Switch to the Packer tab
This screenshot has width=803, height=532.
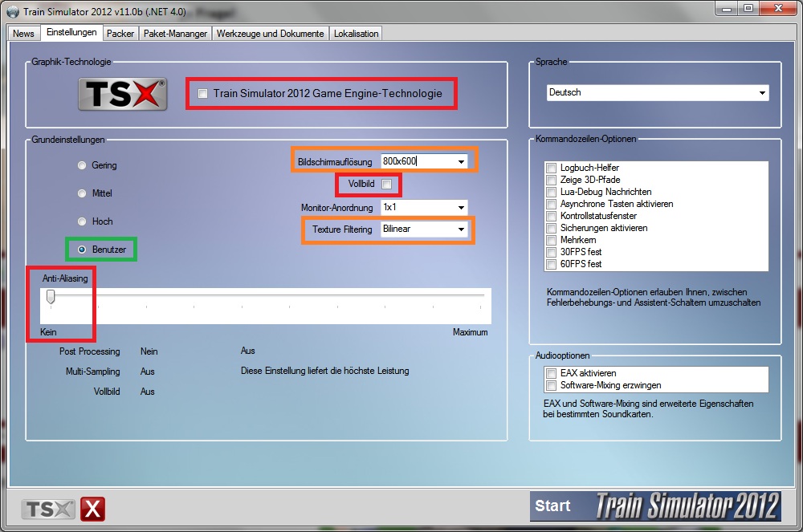point(120,33)
